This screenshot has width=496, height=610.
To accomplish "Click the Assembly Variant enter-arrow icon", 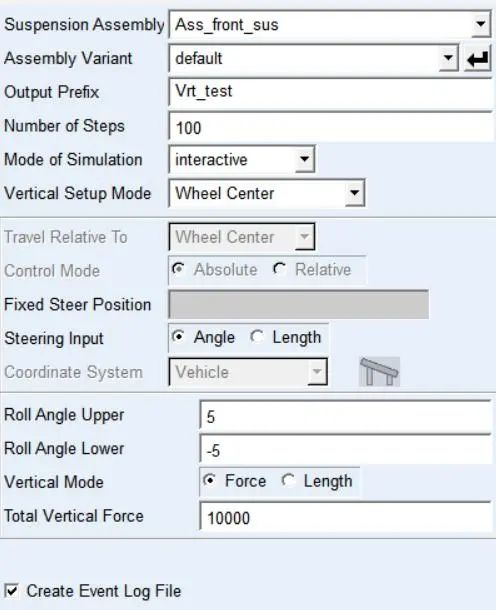I will click(477, 59).
